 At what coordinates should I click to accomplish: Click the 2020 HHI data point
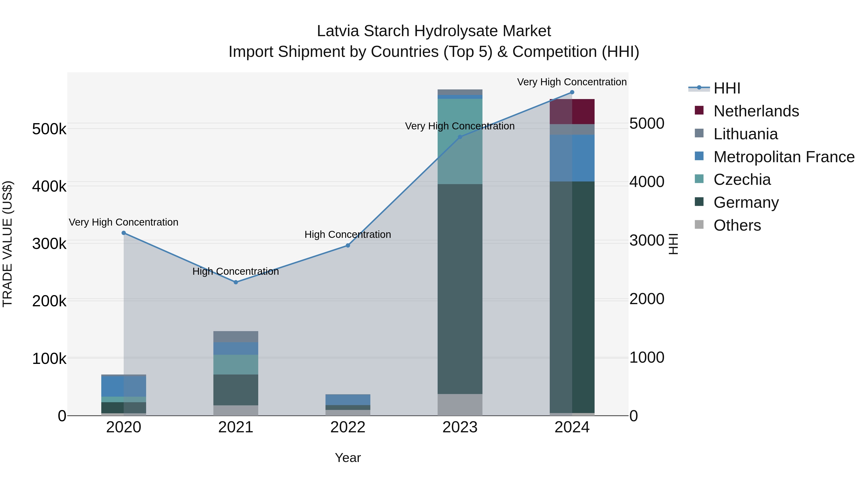[124, 233]
